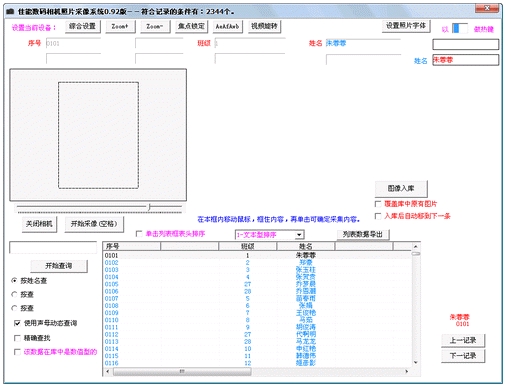
Task: Select the row 0108 in the list
Action: pos(257,306)
